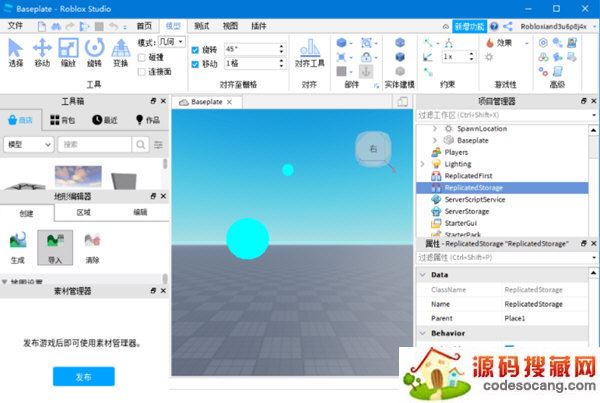Activate the Transform (变换) tool
The width and height of the screenshot is (600, 403).
click(121, 53)
